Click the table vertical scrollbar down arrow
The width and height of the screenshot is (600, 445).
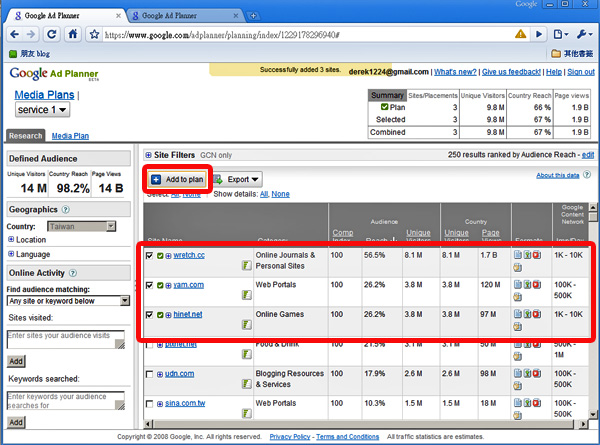click(593, 414)
